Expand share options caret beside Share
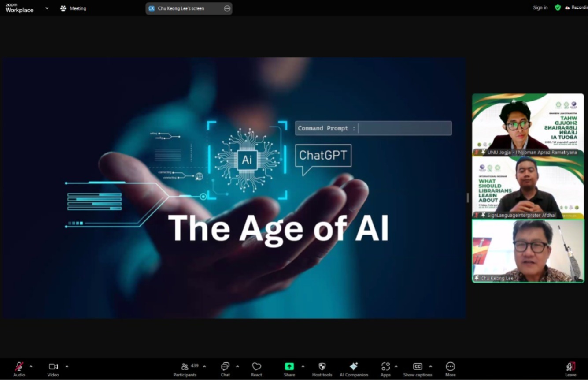 point(303,366)
